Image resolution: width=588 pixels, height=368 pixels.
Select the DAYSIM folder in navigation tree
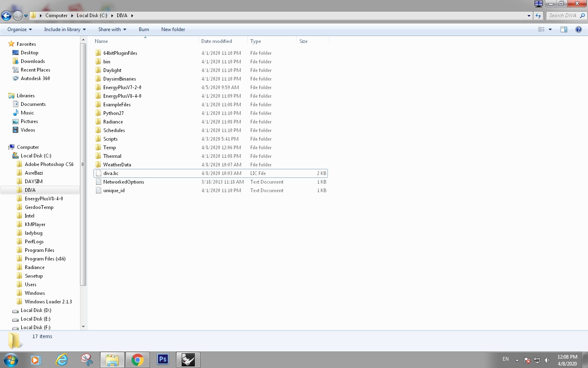pos(33,182)
